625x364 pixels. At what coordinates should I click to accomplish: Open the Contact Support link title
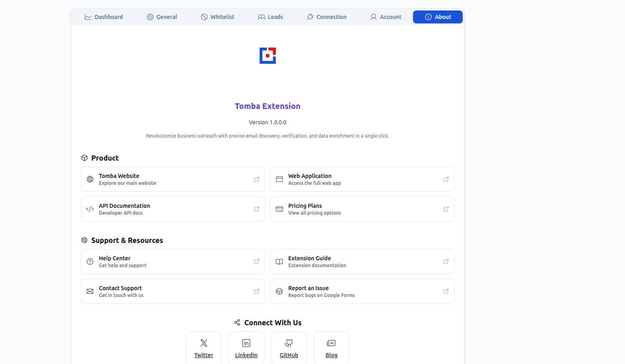coord(120,288)
